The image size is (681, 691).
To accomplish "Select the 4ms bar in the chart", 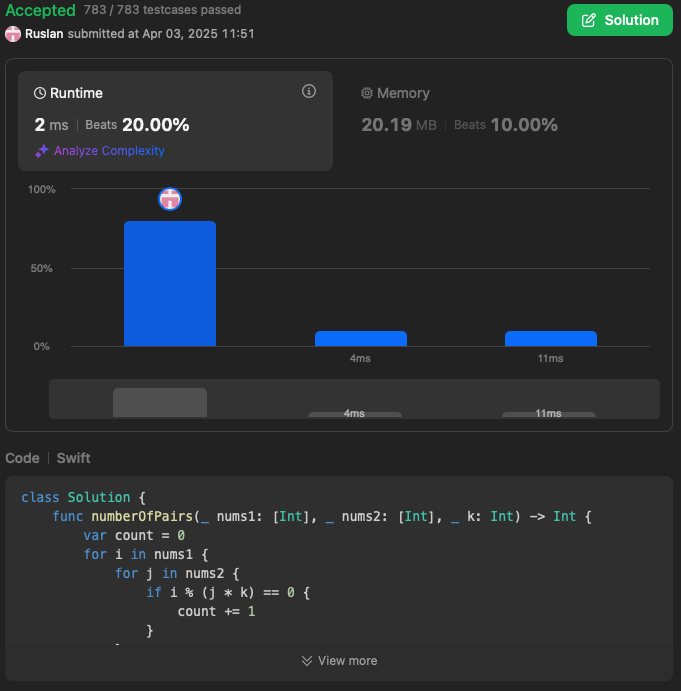I will (x=360, y=339).
